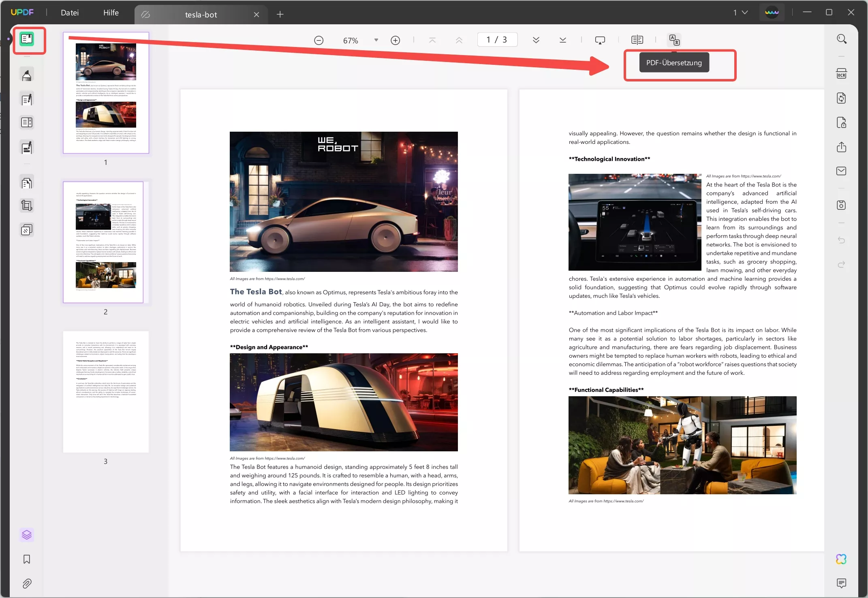Jump to the first page
The image size is (868, 598).
pos(432,40)
